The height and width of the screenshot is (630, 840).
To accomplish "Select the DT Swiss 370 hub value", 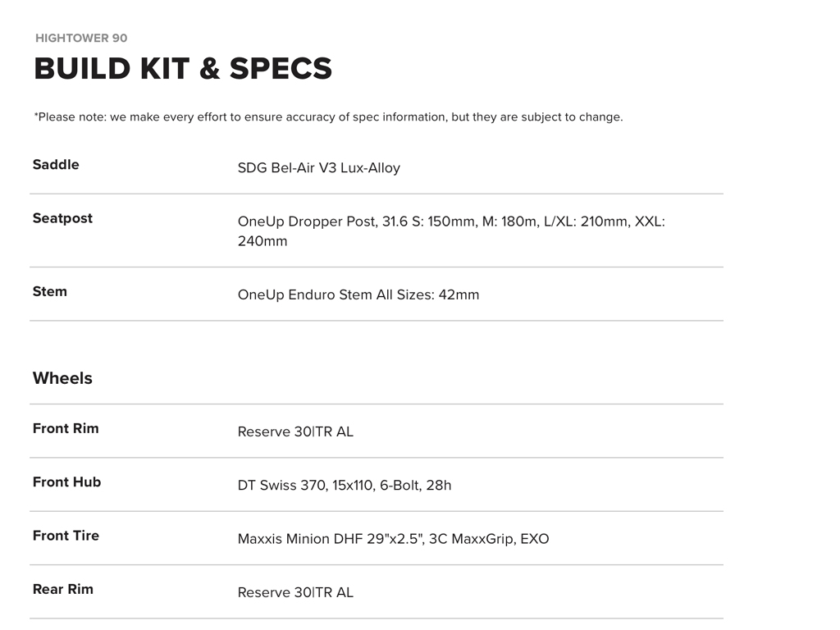I will point(344,485).
